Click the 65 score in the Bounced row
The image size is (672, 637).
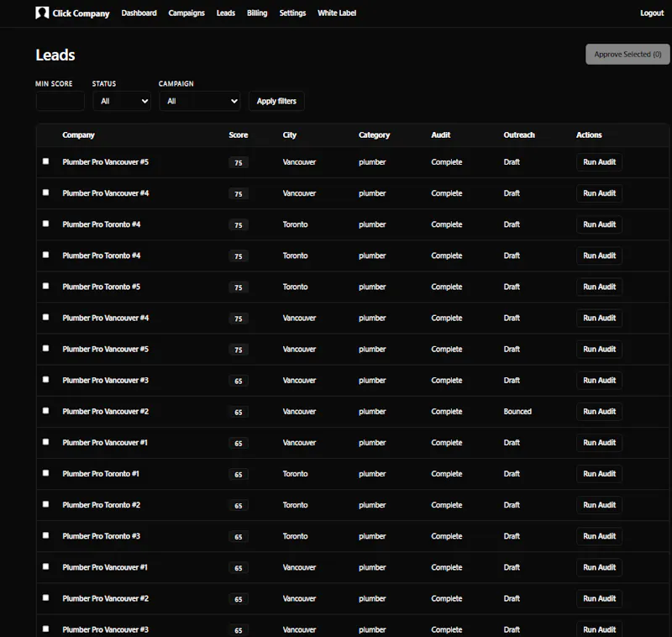pyautogui.click(x=239, y=412)
